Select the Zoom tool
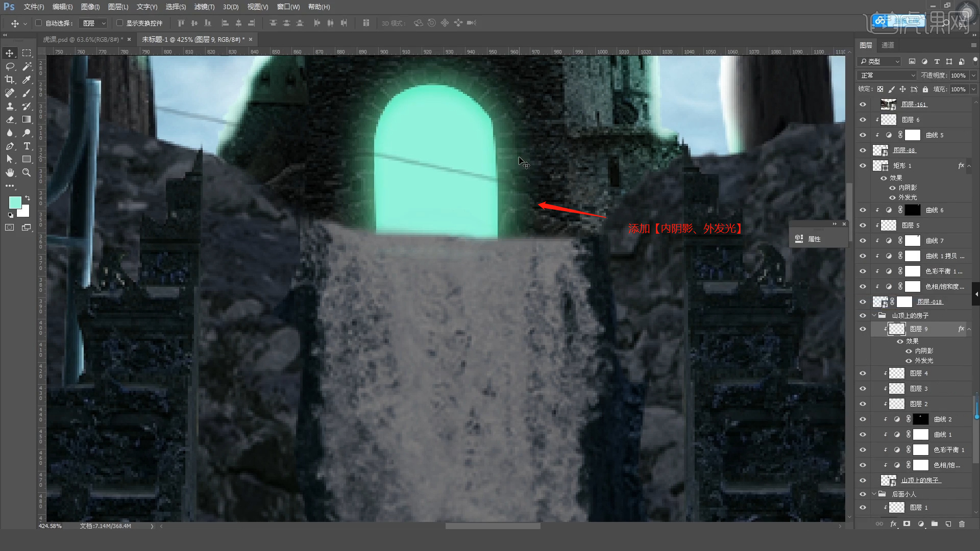Screen dimensions: 980x551 coord(27,172)
